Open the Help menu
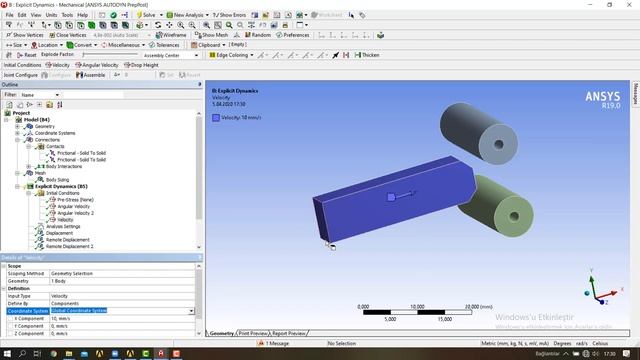640x360 pixels. 82,15
